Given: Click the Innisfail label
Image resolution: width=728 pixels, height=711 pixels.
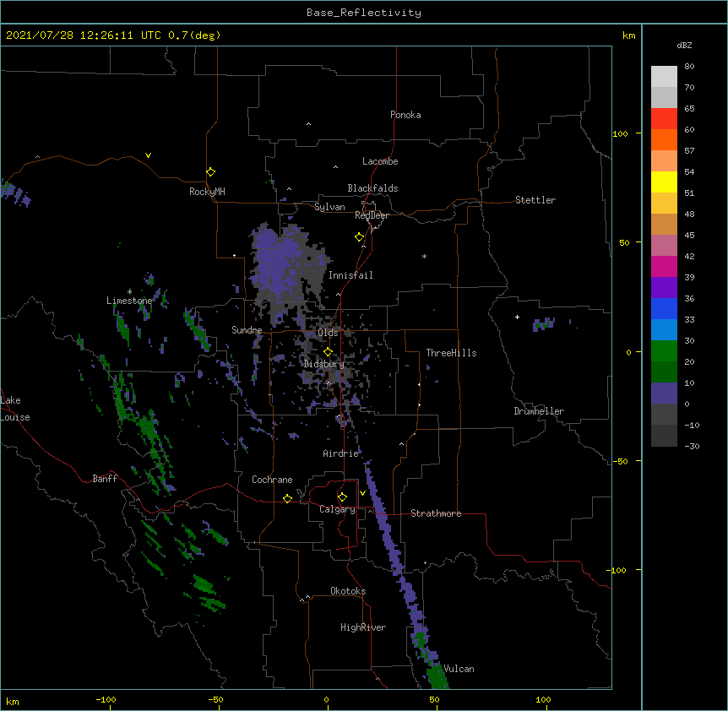Looking at the screenshot, I should pyautogui.click(x=350, y=275).
